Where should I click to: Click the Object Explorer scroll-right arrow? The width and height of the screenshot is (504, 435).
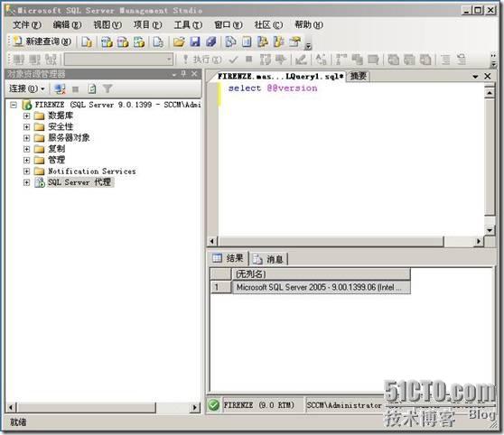[x=194, y=408]
